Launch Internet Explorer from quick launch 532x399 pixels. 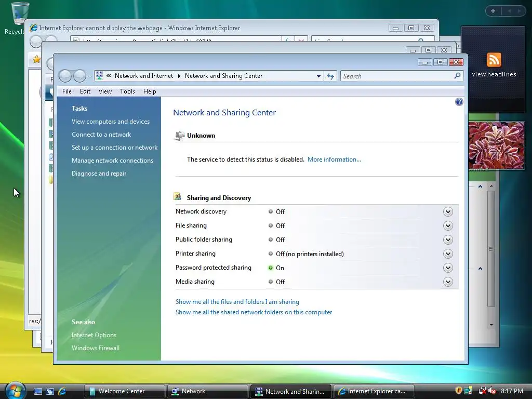pos(62,391)
